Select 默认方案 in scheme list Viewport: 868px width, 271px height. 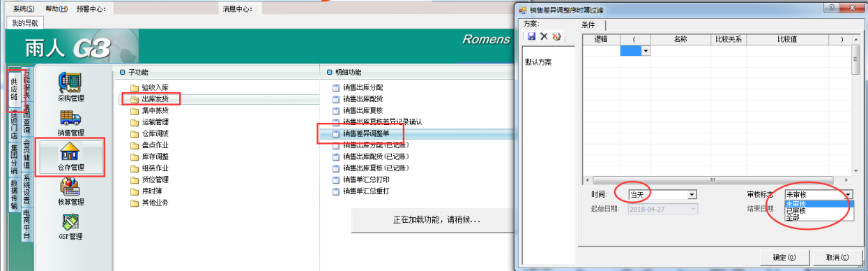pyautogui.click(x=538, y=62)
